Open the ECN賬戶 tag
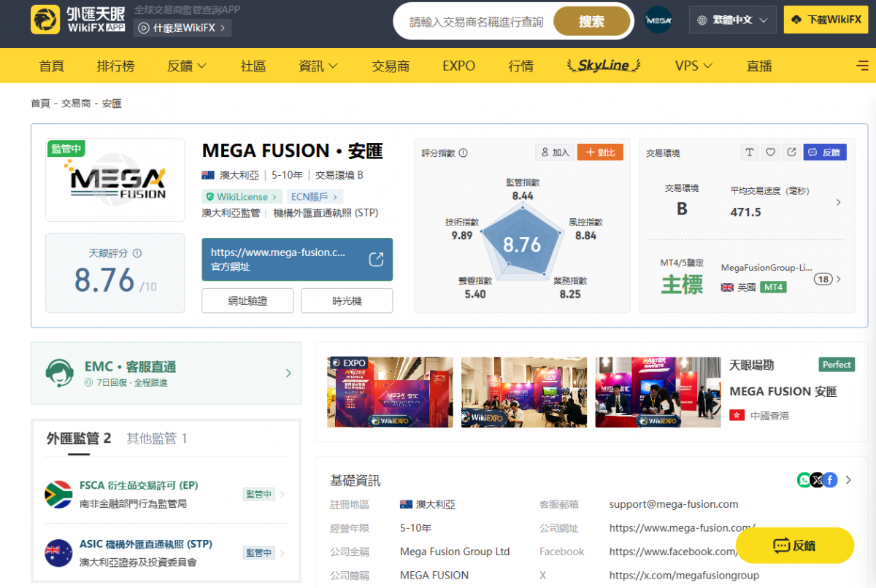The width and height of the screenshot is (876, 588). point(315,196)
